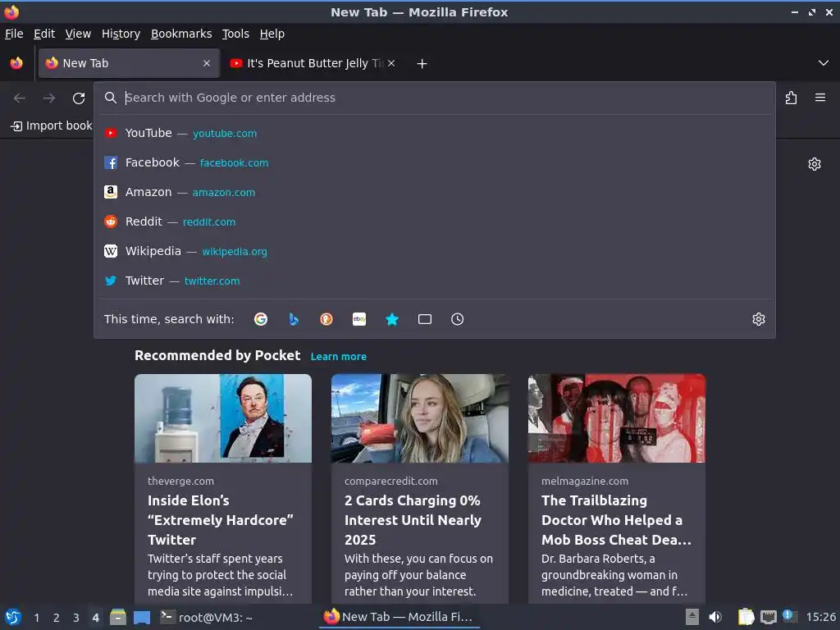This screenshot has width=840, height=630.
Task: Click Import bookmarks toolbar button
Action: coord(52,126)
